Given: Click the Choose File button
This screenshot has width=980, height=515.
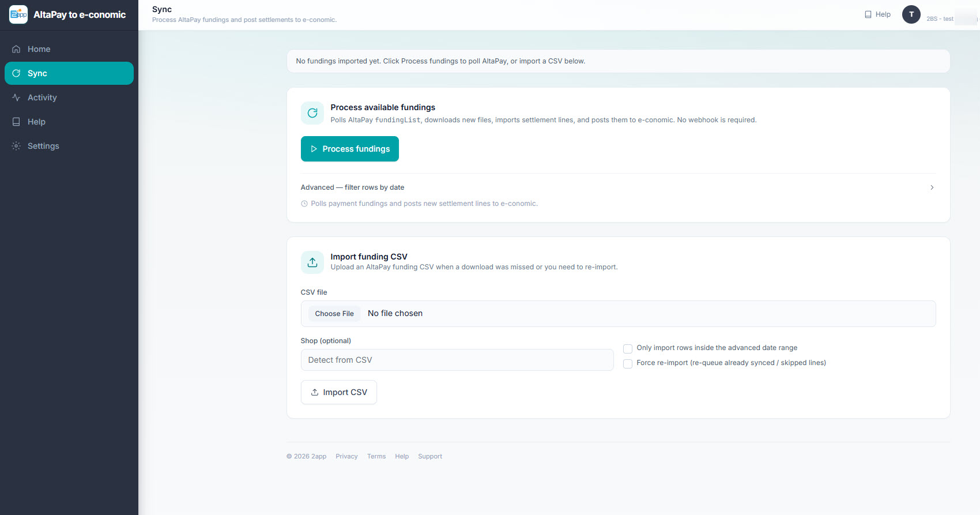Looking at the screenshot, I should (334, 314).
